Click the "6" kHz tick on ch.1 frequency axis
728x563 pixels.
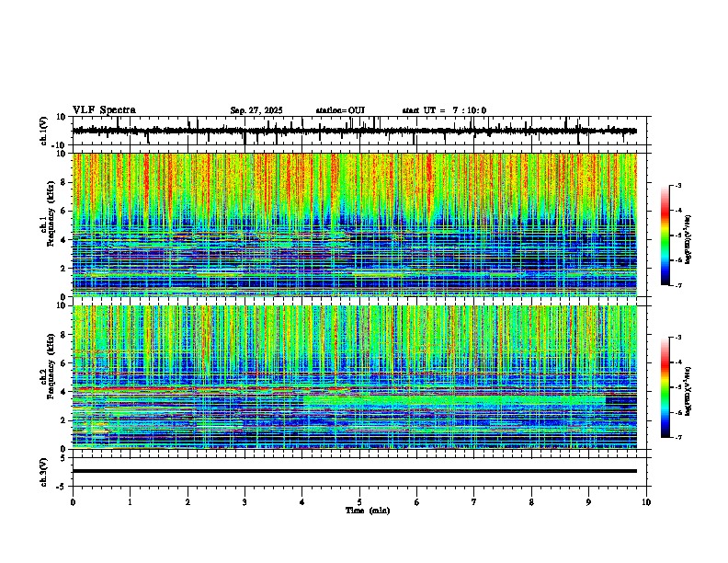(x=64, y=211)
